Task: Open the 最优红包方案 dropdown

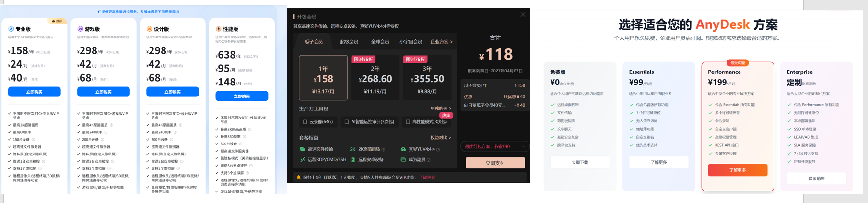Action: coord(495,146)
